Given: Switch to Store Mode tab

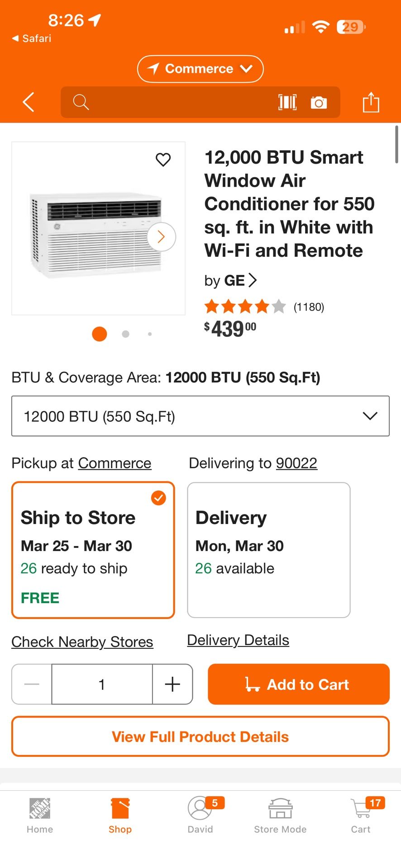Looking at the screenshot, I should [x=280, y=816].
